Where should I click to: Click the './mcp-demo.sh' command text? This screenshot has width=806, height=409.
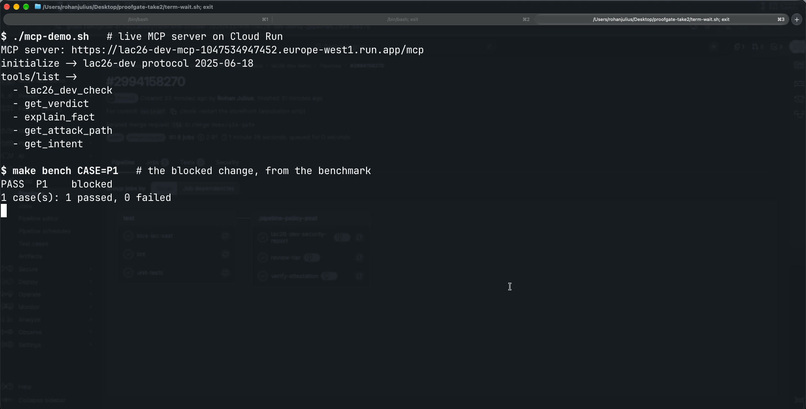(50, 36)
